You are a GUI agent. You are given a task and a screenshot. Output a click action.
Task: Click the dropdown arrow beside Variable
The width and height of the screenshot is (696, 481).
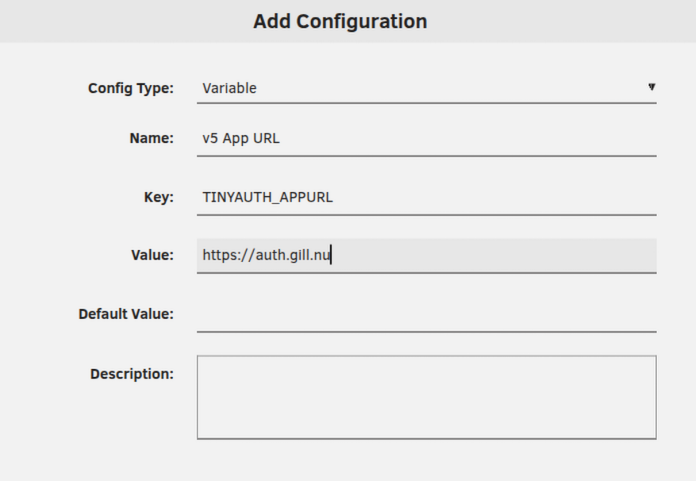tap(651, 87)
